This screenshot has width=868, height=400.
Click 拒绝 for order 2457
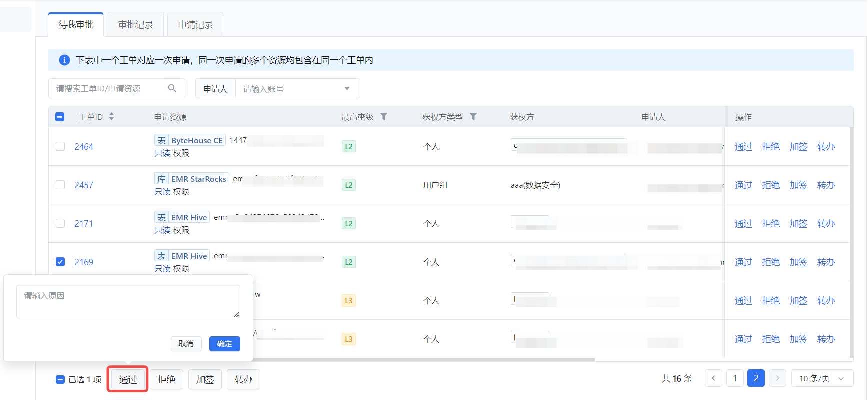click(x=771, y=185)
